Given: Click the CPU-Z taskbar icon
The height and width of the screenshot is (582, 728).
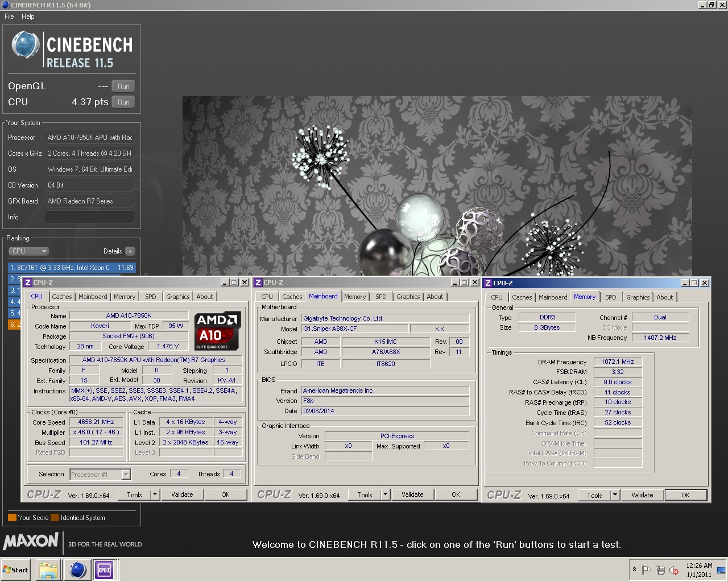Looking at the screenshot, I should pos(105,569).
